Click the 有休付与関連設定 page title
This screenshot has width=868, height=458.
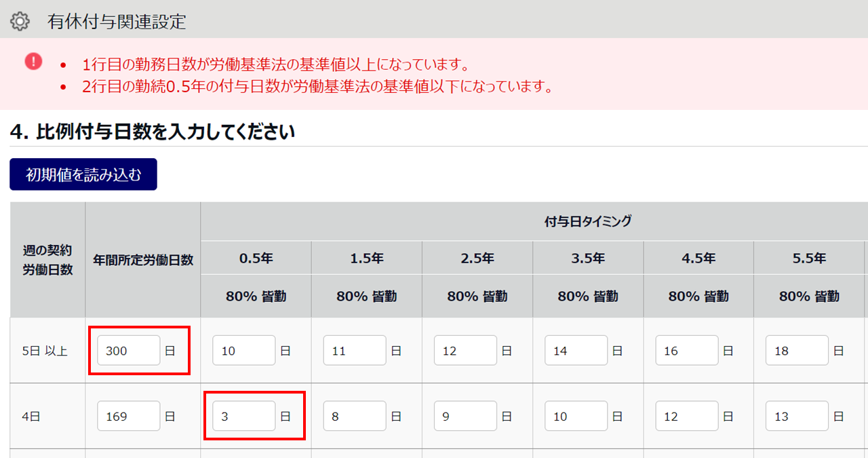(x=117, y=22)
